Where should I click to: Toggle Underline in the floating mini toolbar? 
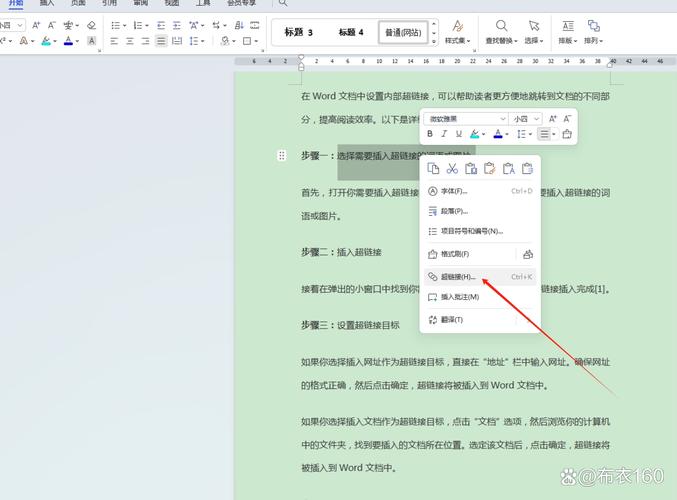459,134
